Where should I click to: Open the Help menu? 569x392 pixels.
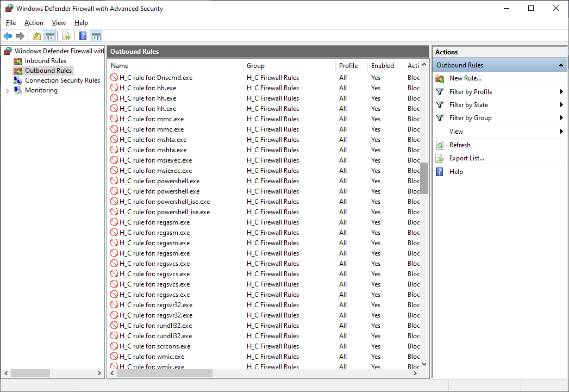pyautogui.click(x=81, y=23)
